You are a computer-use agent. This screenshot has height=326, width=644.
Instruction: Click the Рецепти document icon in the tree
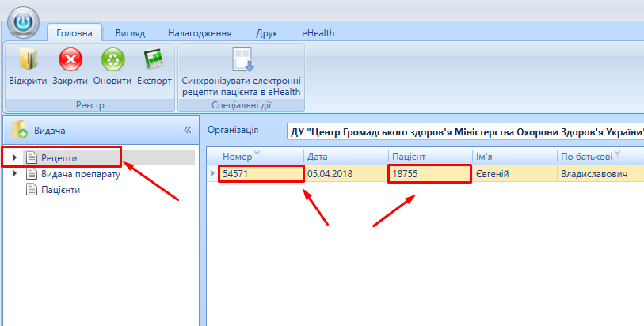click(x=32, y=157)
